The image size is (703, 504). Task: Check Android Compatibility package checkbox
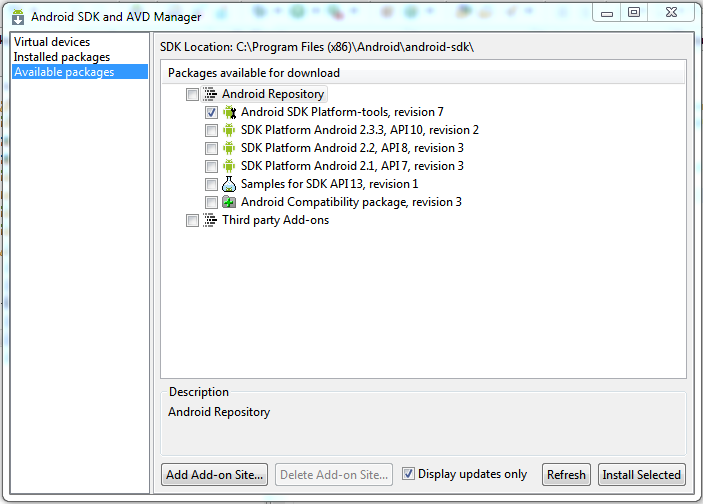point(211,202)
